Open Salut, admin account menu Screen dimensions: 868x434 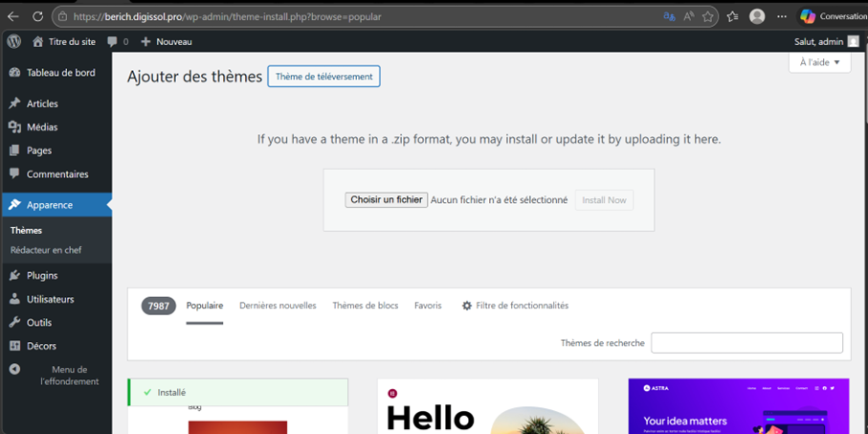coord(826,41)
